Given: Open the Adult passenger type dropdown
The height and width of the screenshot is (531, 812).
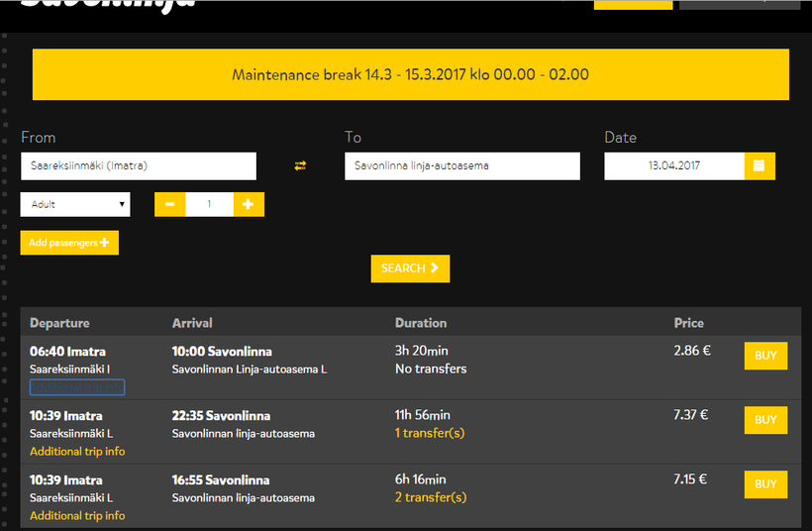Looking at the screenshot, I should [75, 204].
